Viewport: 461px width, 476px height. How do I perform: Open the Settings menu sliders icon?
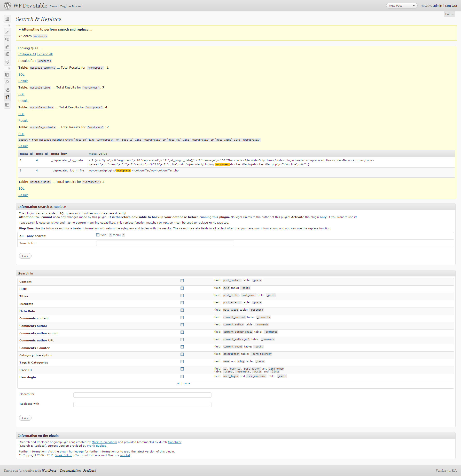7,105
